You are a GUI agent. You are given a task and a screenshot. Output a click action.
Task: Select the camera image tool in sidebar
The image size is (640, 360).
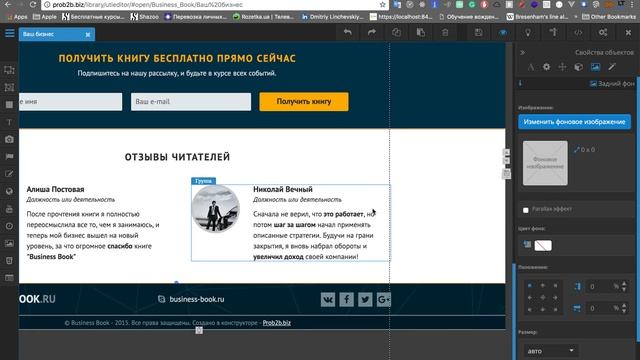pyautogui.click(x=9, y=140)
